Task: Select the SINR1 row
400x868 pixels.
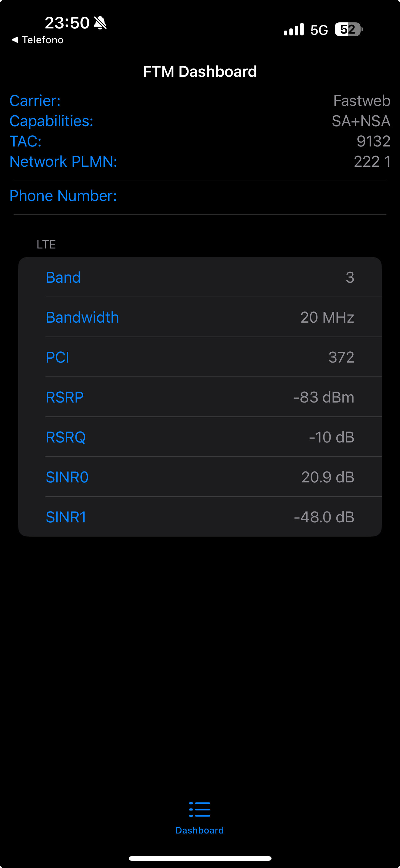Action: pyautogui.click(x=200, y=517)
